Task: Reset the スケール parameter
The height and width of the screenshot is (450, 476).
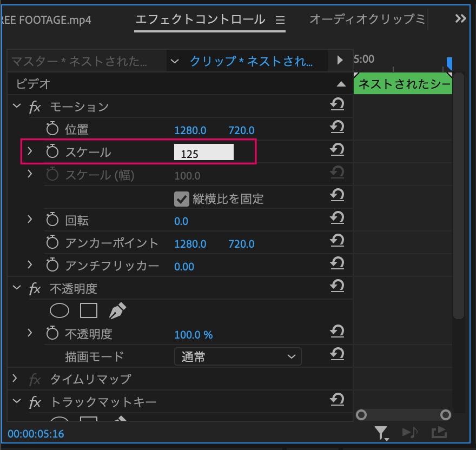Action: coord(337,150)
